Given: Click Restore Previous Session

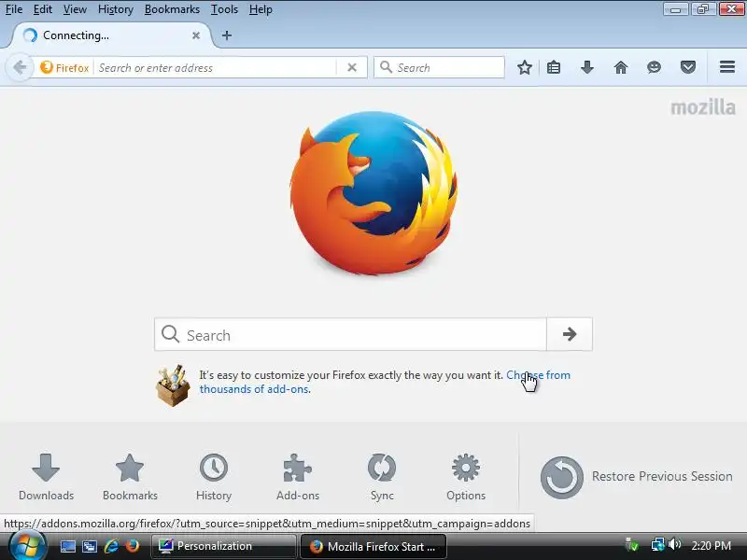Looking at the screenshot, I should pyautogui.click(x=636, y=477).
